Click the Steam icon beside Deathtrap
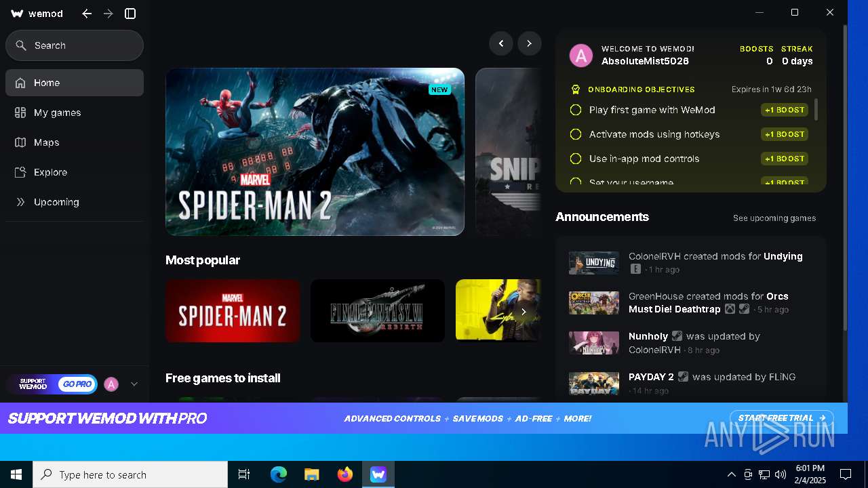This screenshot has width=868, height=488. 744,309
